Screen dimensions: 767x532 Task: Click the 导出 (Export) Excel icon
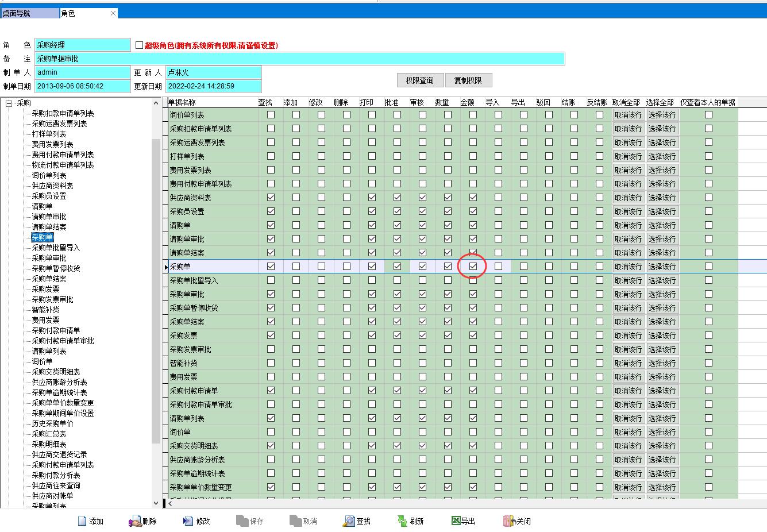(x=456, y=521)
